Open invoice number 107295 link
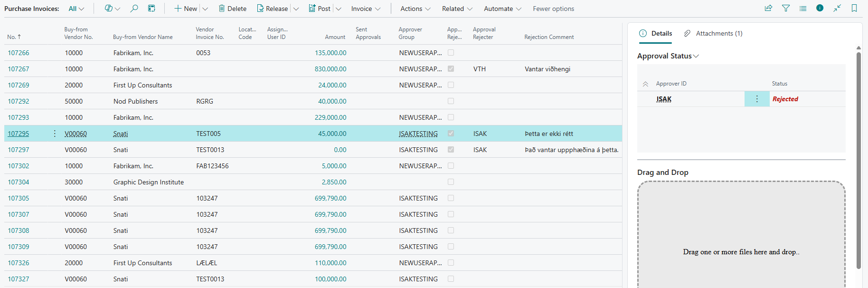Viewport: 868px width, 288px height. pos(19,134)
